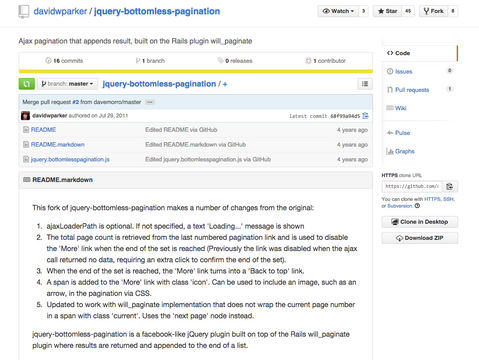Open the branch: master dropdown
479x360 pixels.
[67, 84]
